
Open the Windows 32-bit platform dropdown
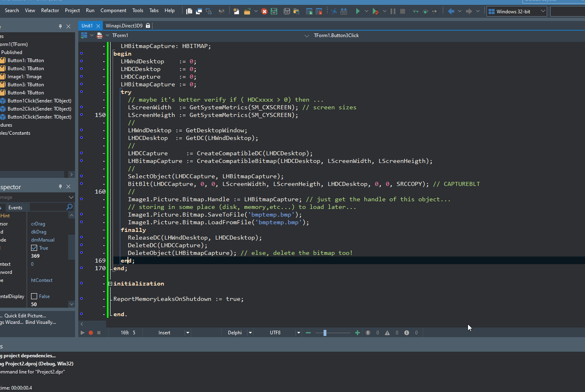(543, 11)
